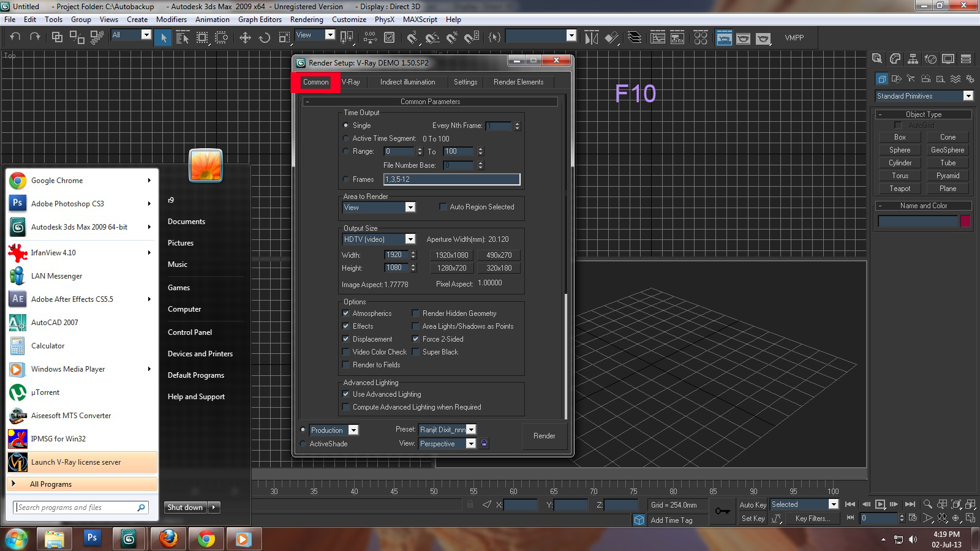Click the Mirror tool icon
This screenshot has height=551, width=980.
(591, 38)
